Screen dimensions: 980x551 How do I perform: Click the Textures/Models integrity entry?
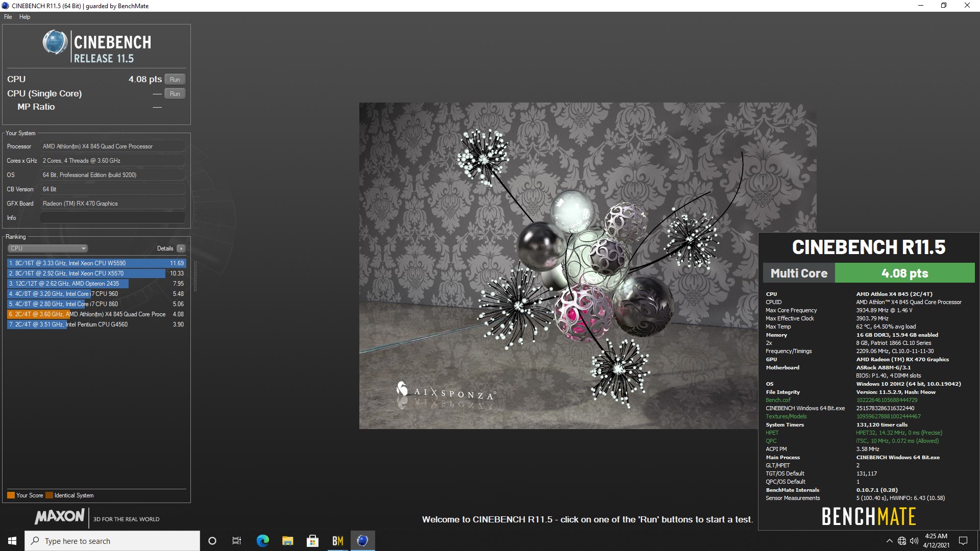coord(786,417)
